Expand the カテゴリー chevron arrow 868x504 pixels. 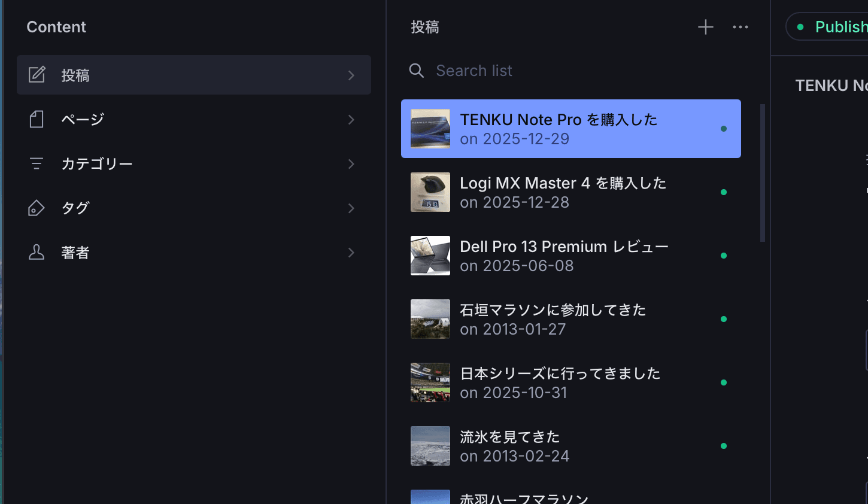click(351, 164)
